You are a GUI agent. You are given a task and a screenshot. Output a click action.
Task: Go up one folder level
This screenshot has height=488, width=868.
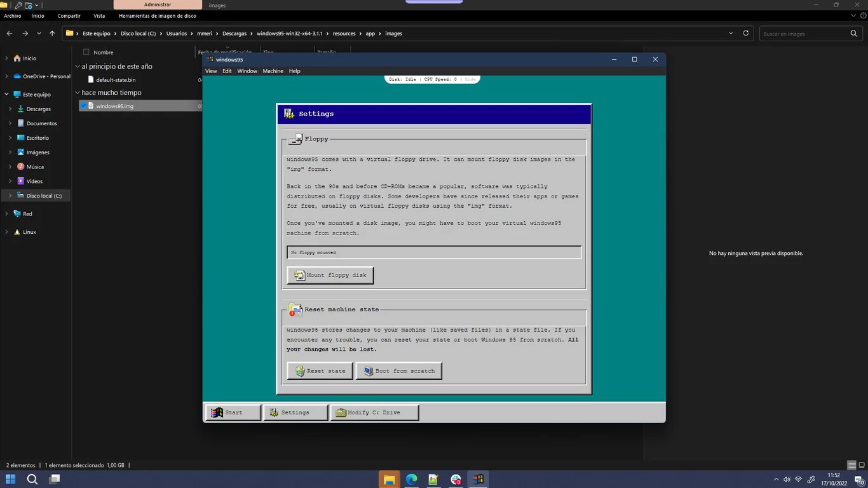click(52, 33)
